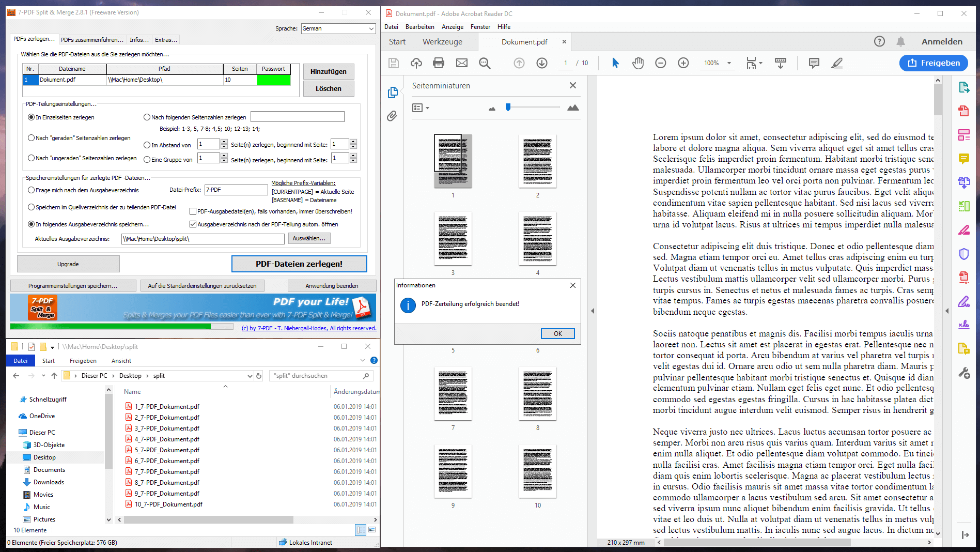Select 'Nach "ungeraden" Seitenzahlen zerlegen' option

point(31,158)
